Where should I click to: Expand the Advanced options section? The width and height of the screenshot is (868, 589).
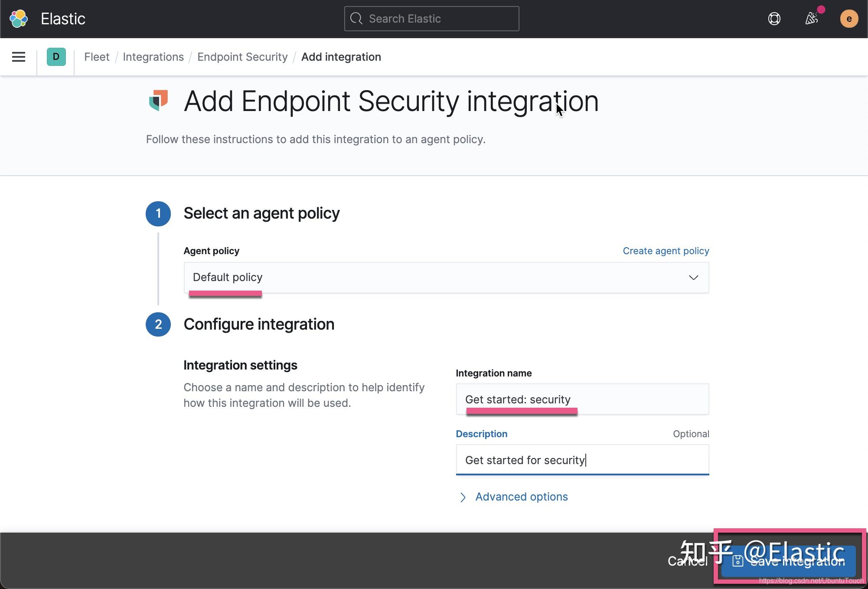point(521,497)
